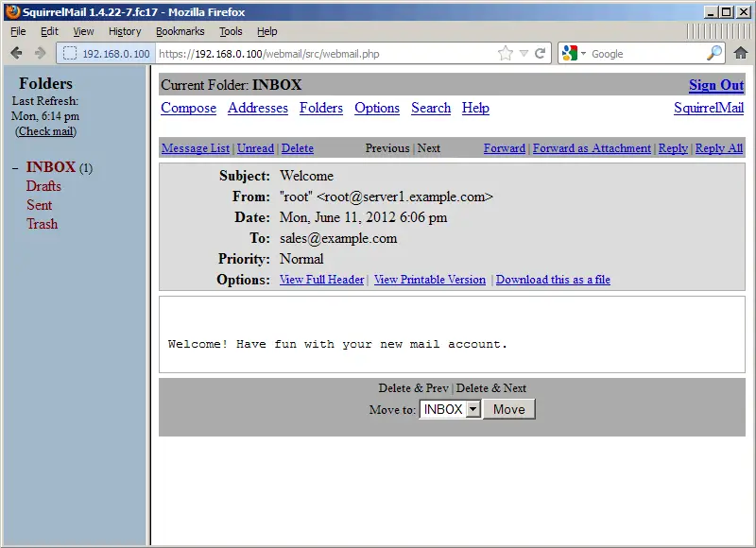Open the View Full Header link

321,280
